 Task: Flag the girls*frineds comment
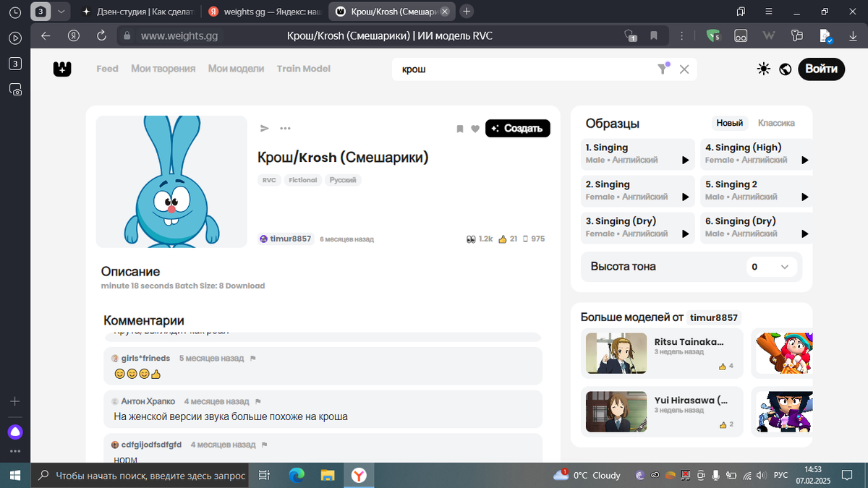tap(253, 358)
